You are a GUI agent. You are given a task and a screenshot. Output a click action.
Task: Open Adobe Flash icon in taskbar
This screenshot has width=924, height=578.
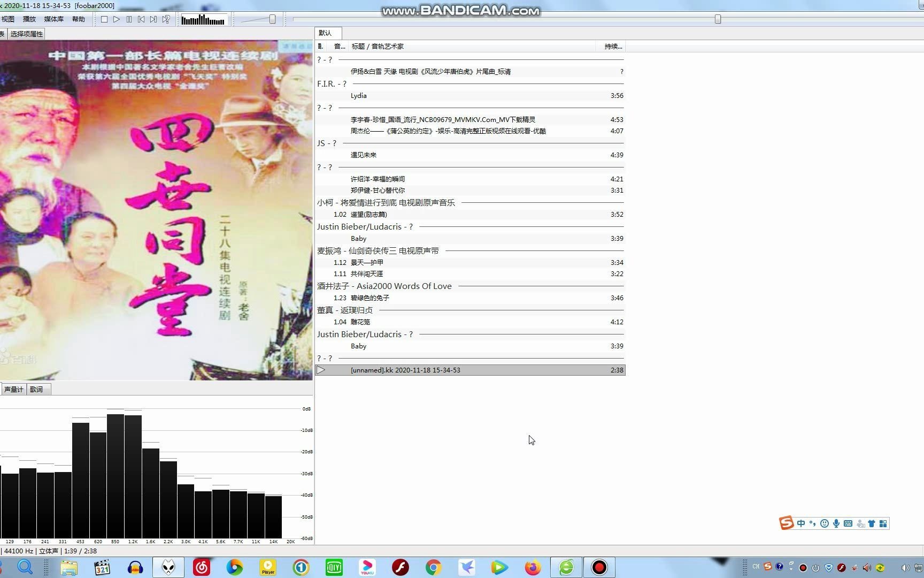point(401,567)
